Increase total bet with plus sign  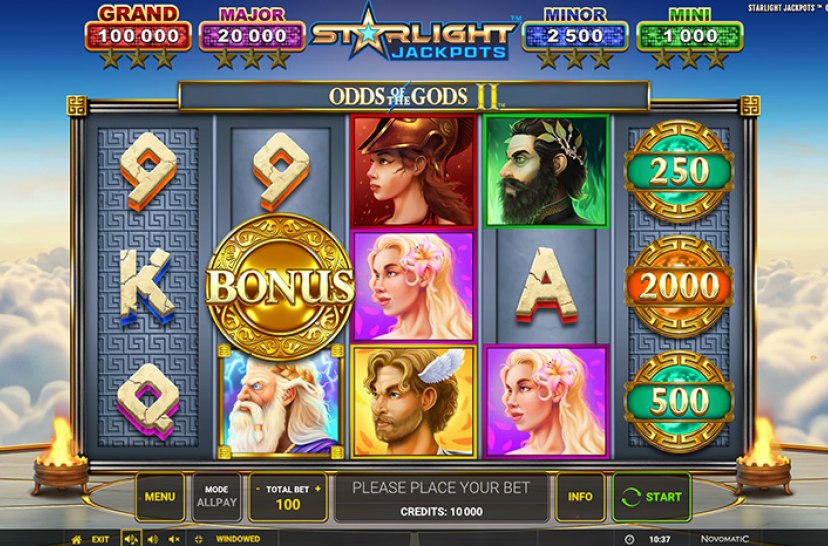pos(318,489)
